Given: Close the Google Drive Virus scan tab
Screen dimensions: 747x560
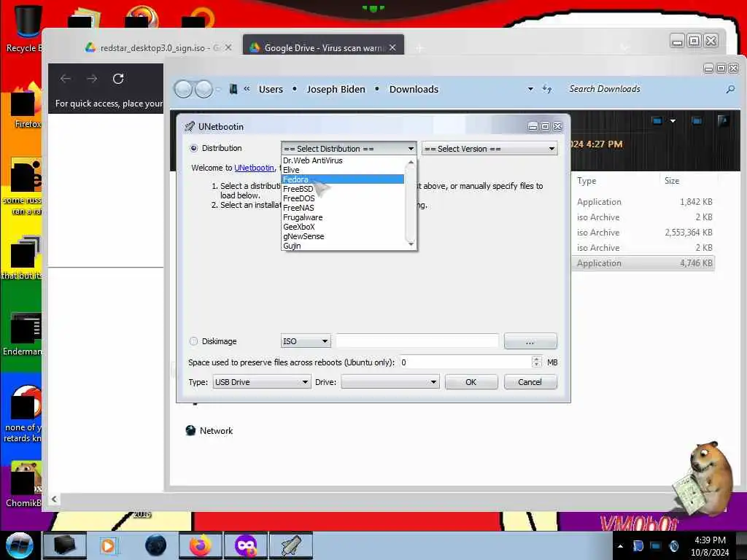Looking at the screenshot, I should tap(392, 47).
